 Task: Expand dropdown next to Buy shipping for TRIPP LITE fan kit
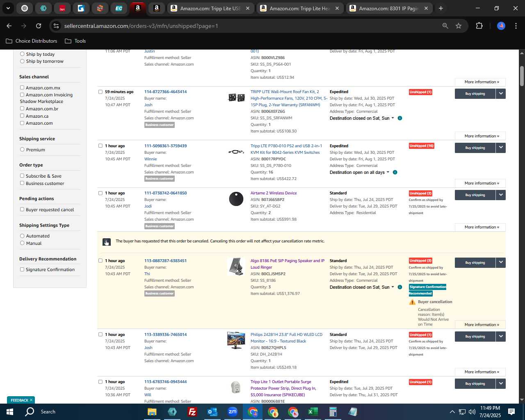pyautogui.click(x=501, y=94)
